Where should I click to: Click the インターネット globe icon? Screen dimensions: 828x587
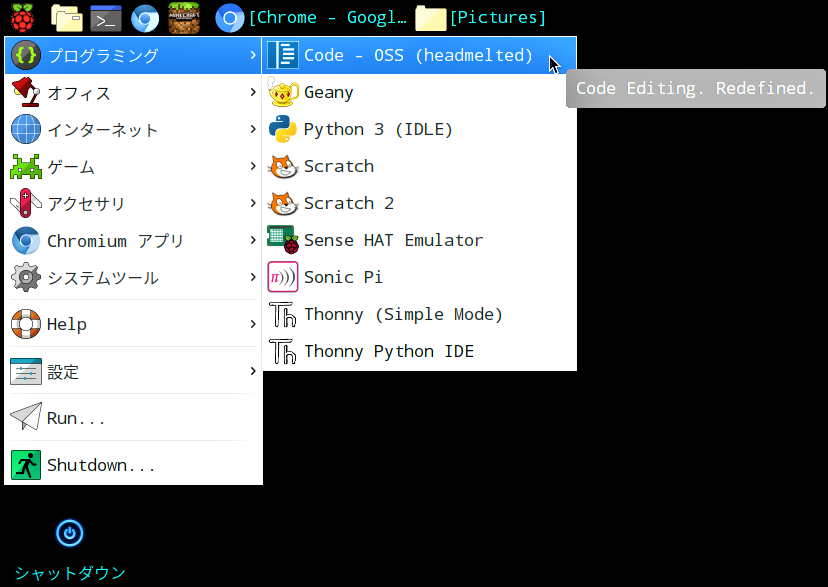[25, 129]
